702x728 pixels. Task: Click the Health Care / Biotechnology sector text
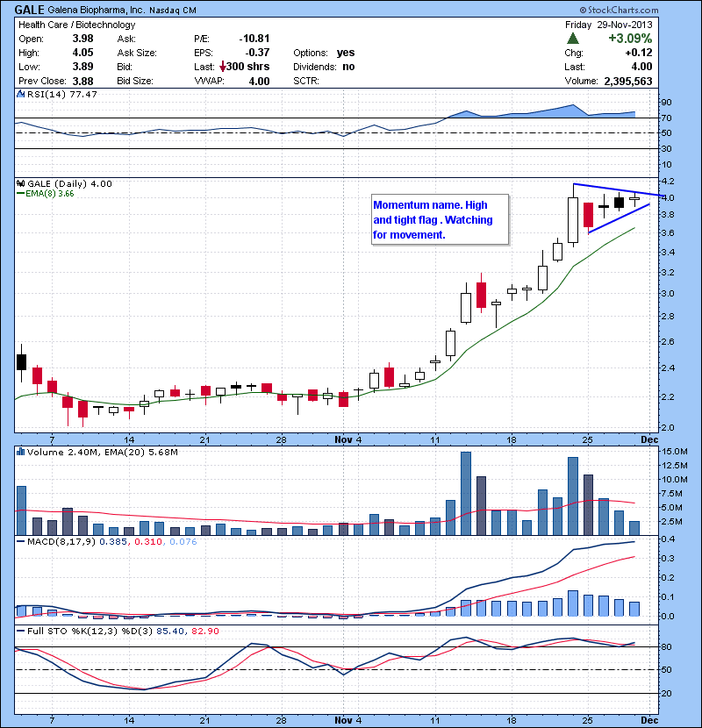coord(77,25)
